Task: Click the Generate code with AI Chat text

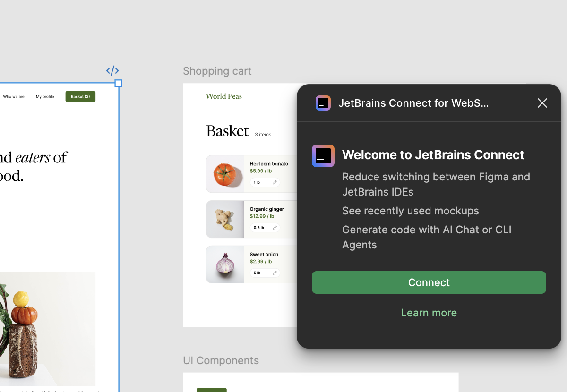Action: [427, 237]
